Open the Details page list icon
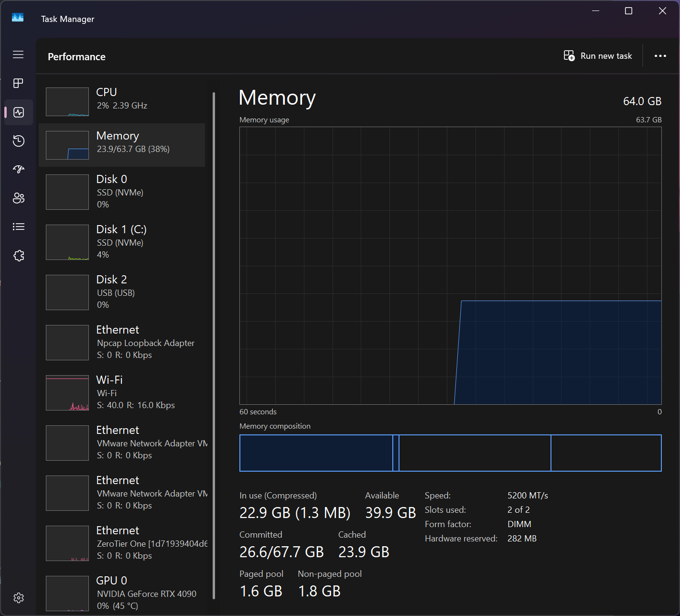680x616 pixels. click(x=19, y=227)
